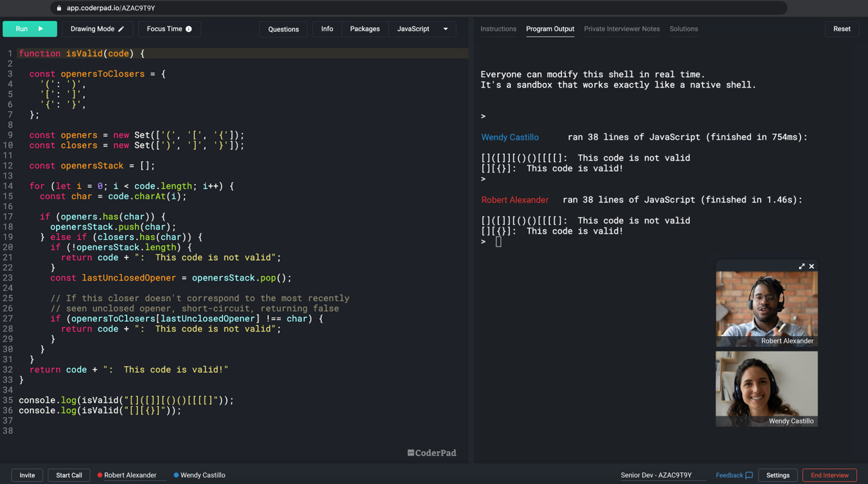Image resolution: width=868 pixels, height=484 pixels.
Task: Expand the video call to fullscreen
Action: (x=801, y=266)
